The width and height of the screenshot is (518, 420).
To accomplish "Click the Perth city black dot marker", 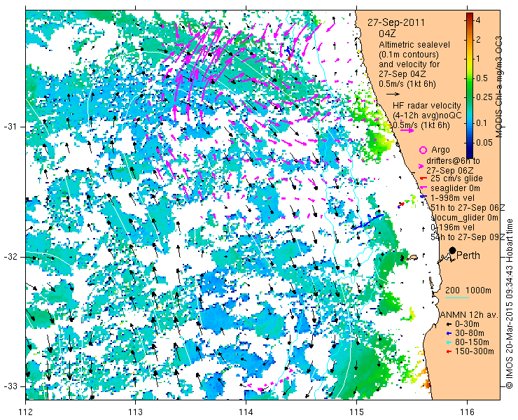I will pyautogui.click(x=453, y=251).
